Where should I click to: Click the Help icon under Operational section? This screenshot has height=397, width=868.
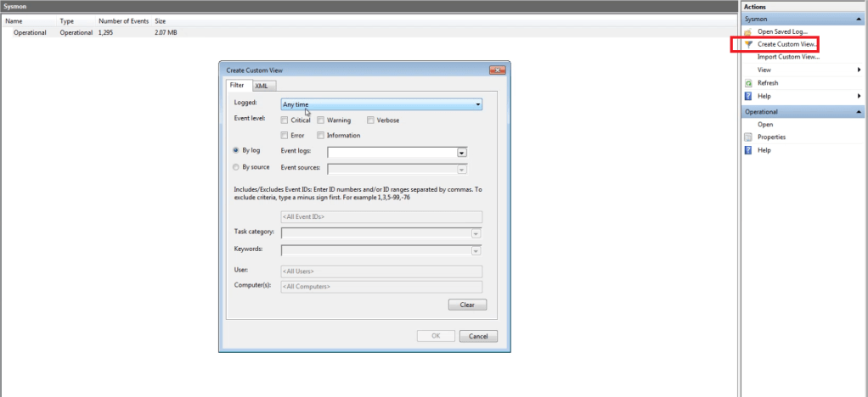(748, 150)
